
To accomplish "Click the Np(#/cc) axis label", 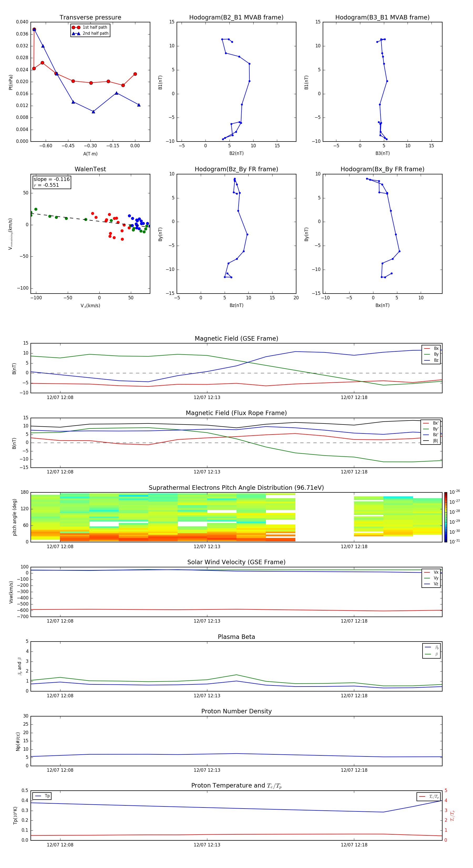I will coord(18,741).
